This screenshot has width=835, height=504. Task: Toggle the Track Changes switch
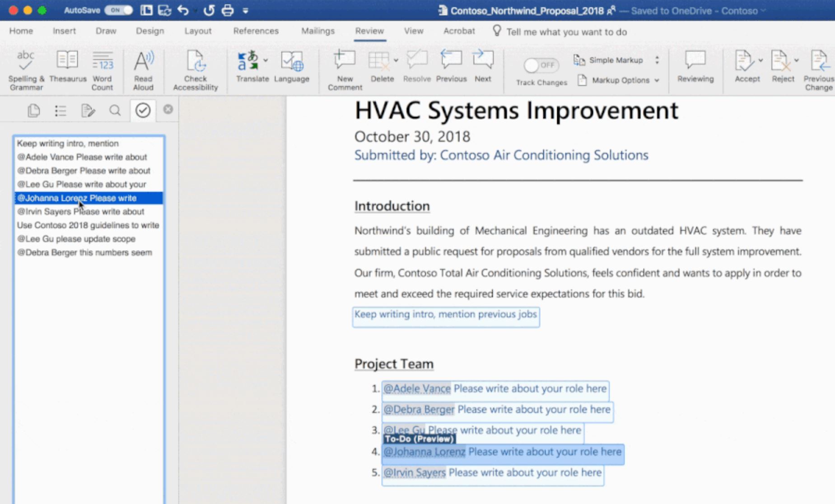pos(541,65)
